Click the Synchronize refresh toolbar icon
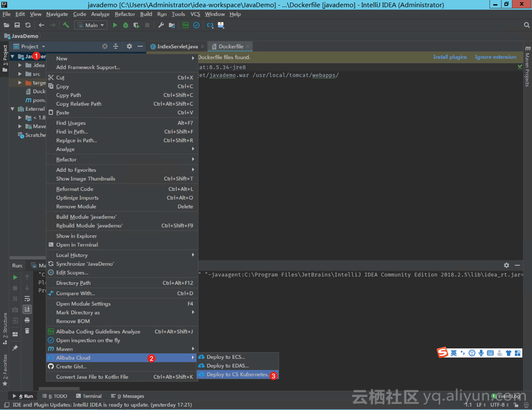The height and width of the screenshot is (410, 532). (28, 25)
